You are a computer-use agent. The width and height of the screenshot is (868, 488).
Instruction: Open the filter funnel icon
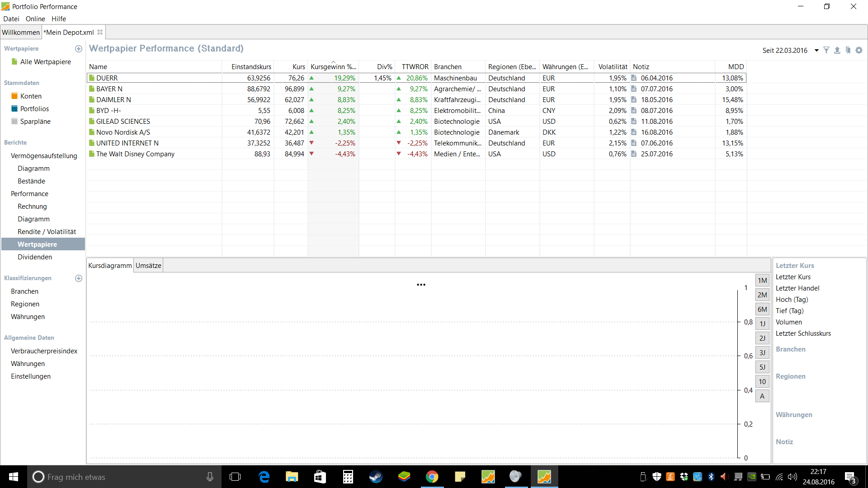click(826, 50)
